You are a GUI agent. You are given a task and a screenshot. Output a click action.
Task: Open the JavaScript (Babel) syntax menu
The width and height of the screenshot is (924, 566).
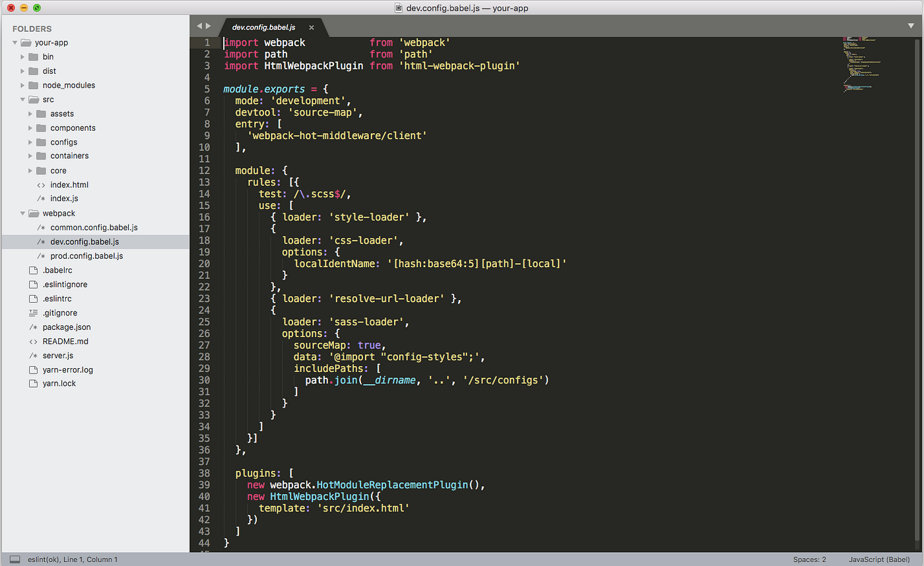point(880,559)
